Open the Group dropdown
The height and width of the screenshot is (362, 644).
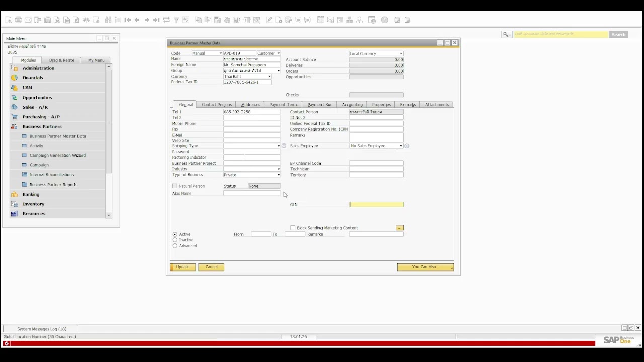[279, 71]
